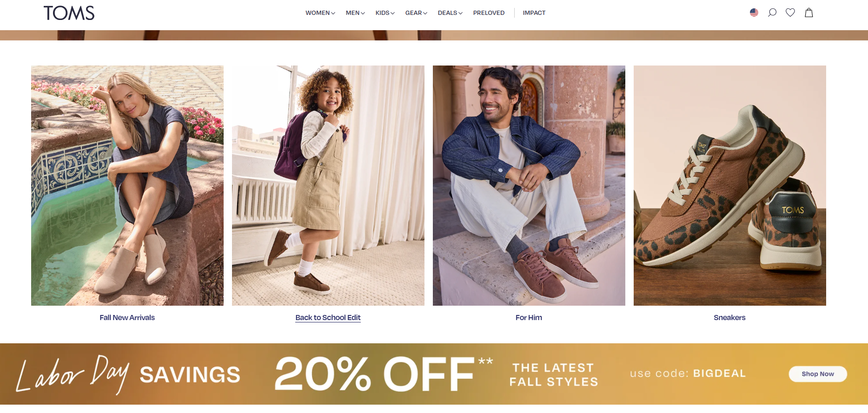Image resolution: width=868 pixels, height=413 pixels.
Task: Click the Labor Day Savings banner text
Action: click(128, 374)
